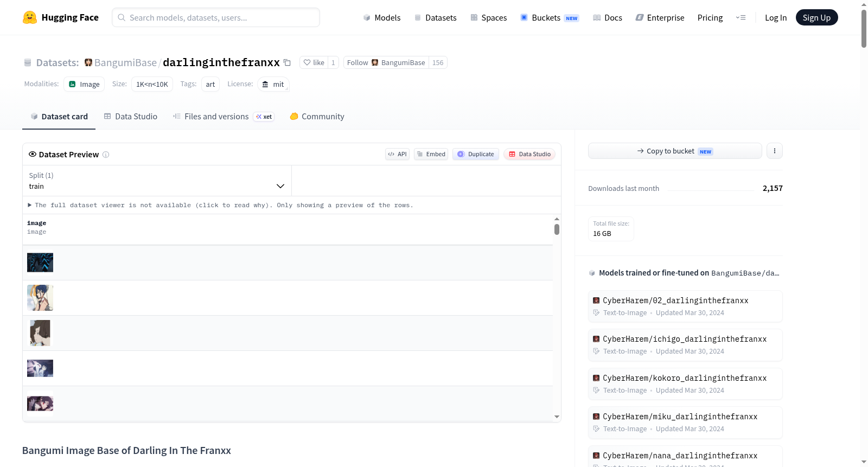Expand the Split train dropdown

[x=157, y=181]
